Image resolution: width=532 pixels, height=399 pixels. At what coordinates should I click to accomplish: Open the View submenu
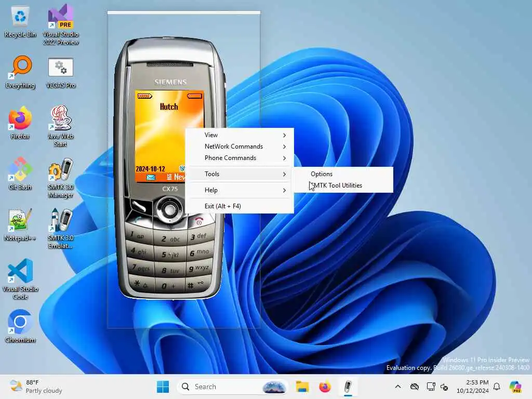(240, 135)
